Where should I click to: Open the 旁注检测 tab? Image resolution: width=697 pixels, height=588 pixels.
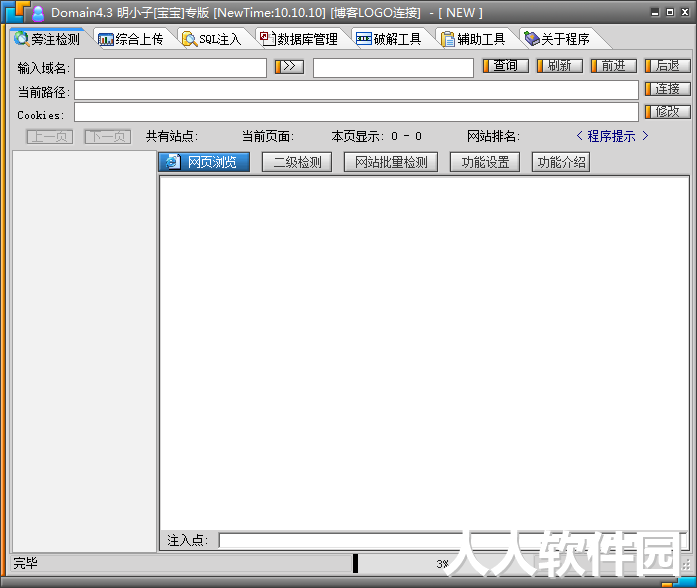tap(47, 39)
